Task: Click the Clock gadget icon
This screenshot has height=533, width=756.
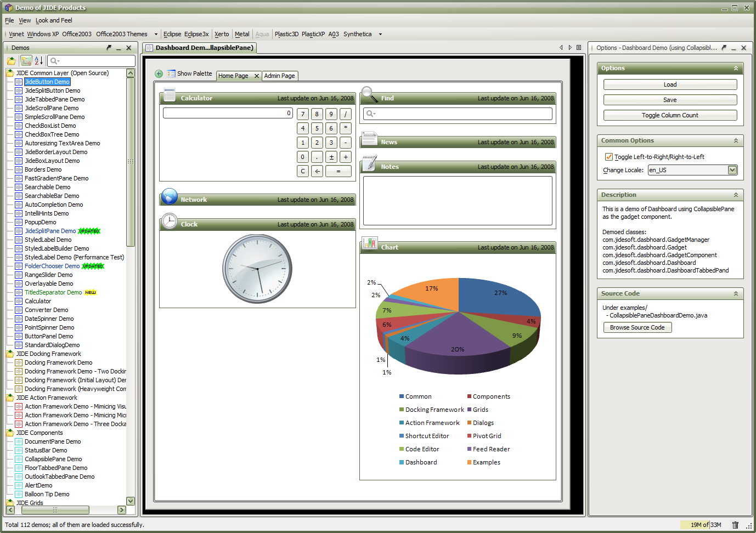Action: tap(170, 221)
